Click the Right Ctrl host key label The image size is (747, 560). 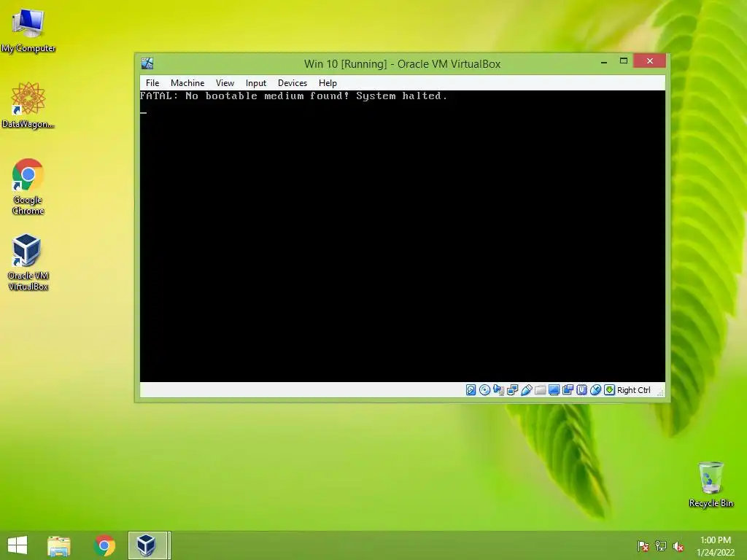coord(634,390)
